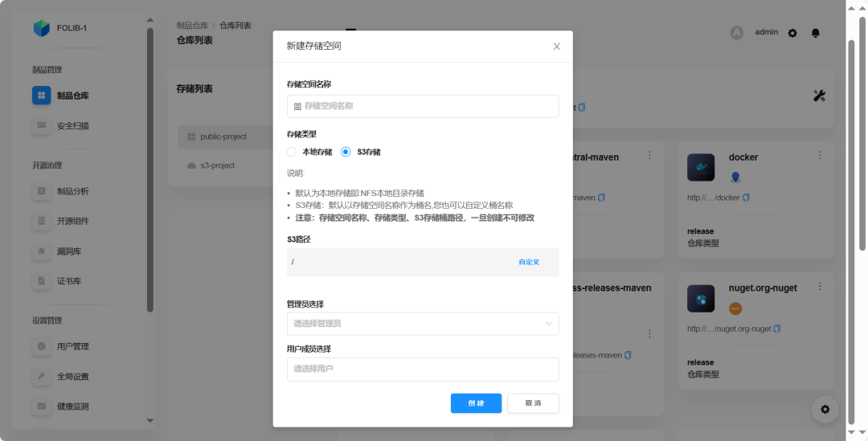Open docker card more-options menu
This screenshot has height=441, width=868.
click(x=820, y=156)
